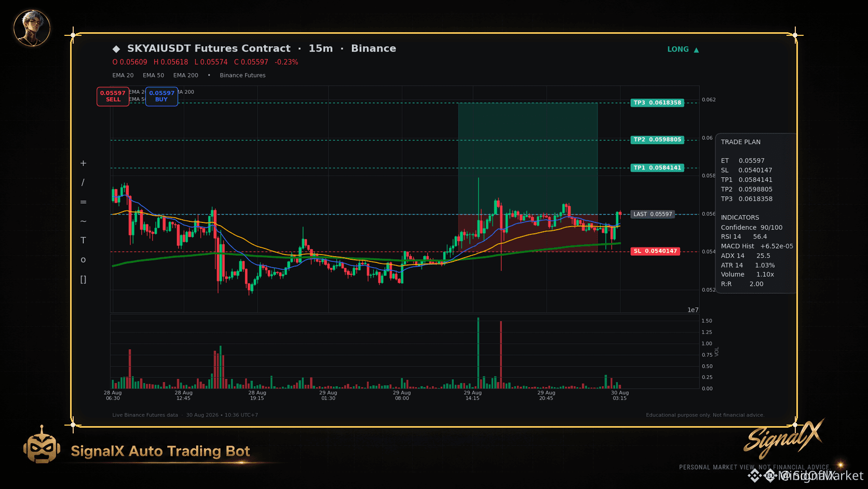Screen dimensions: 868x489
Task: Click the open price O 0.05609
Action: click(x=130, y=62)
